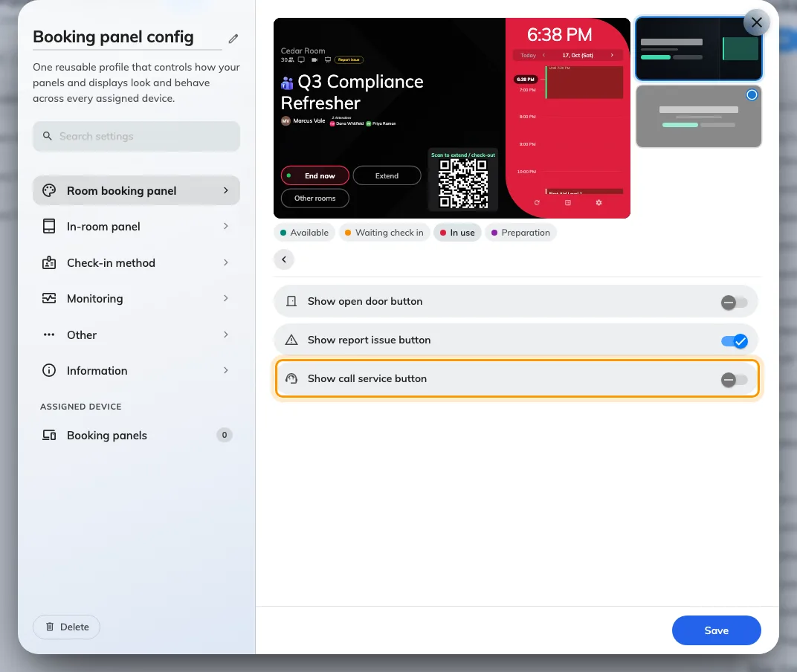The width and height of the screenshot is (797, 672).
Task: Click the Show call service button label
Action: pyautogui.click(x=367, y=378)
